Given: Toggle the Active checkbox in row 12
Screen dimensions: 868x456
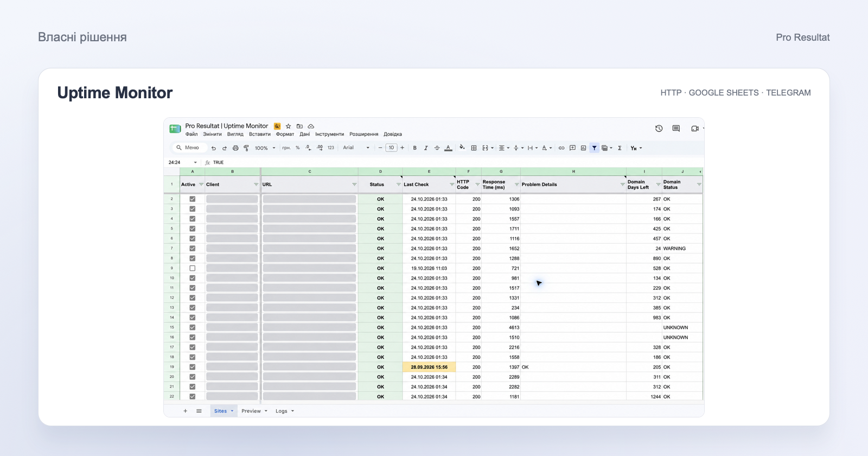Looking at the screenshot, I should coord(192,298).
